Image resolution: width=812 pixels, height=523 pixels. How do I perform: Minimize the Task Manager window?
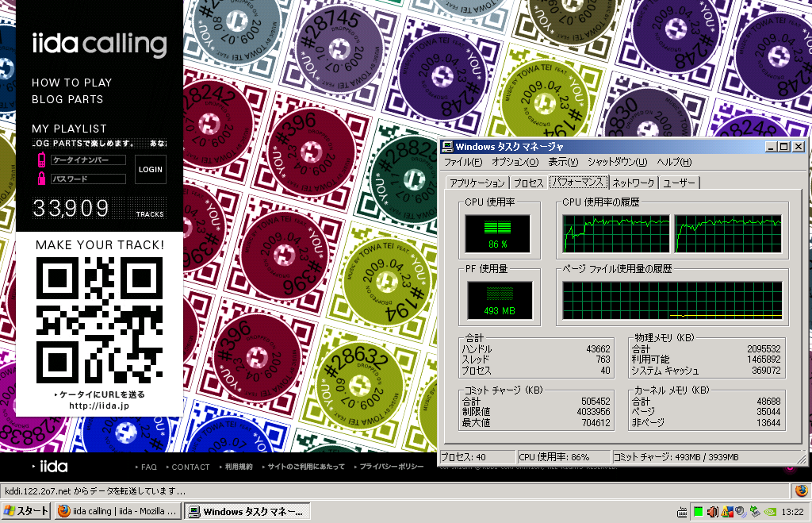pyautogui.click(x=771, y=147)
